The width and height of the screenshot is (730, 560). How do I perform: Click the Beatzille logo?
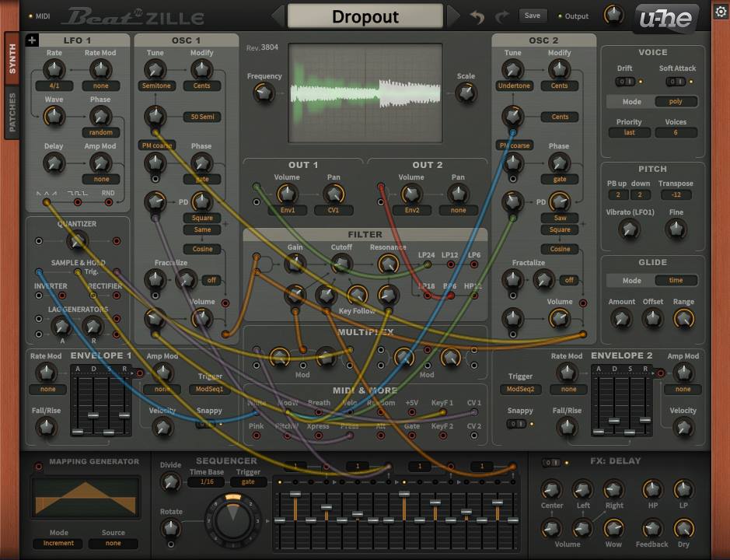pos(133,17)
